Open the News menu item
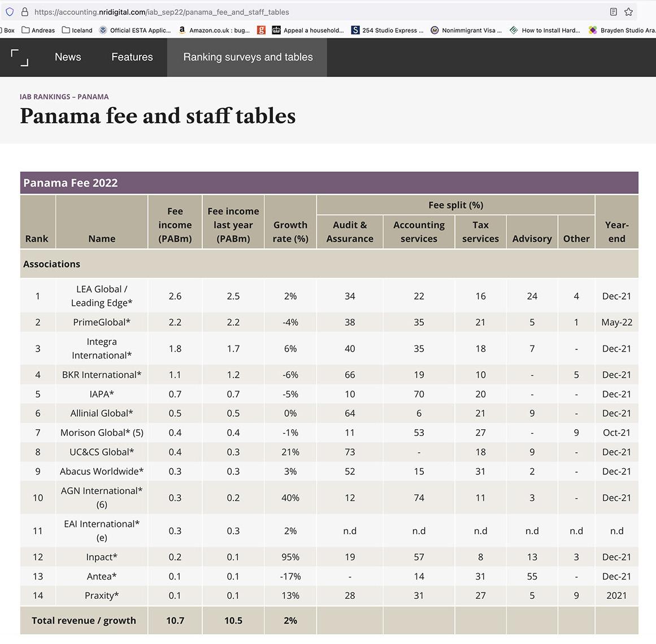The width and height of the screenshot is (656, 644). (x=68, y=57)
